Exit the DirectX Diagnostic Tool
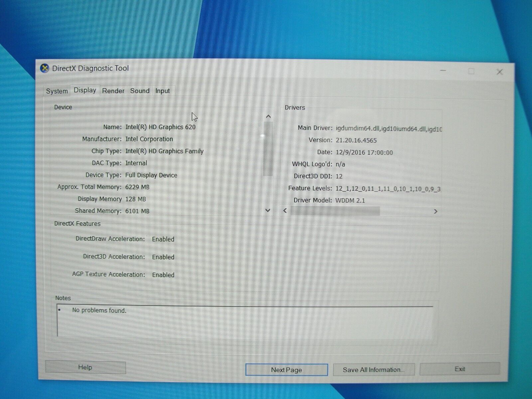This screenshot has height=399, width=532. click(x=461, y=369)
